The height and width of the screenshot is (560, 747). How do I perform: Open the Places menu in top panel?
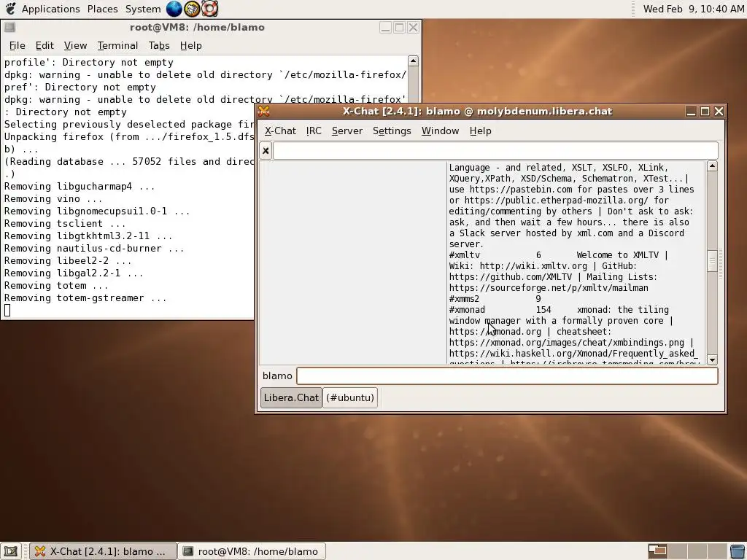pos(102,9)
